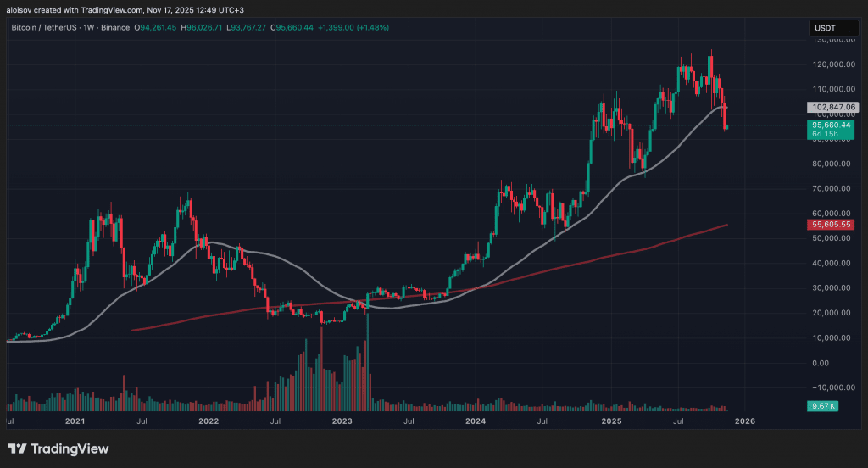Click the TradingView wordmark at bottom

pos(70,448)
